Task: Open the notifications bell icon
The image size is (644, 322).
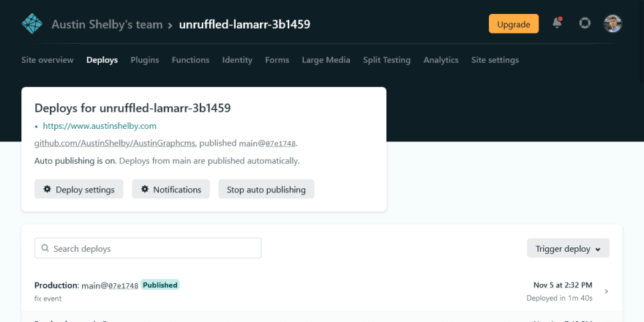Action: 557,23
